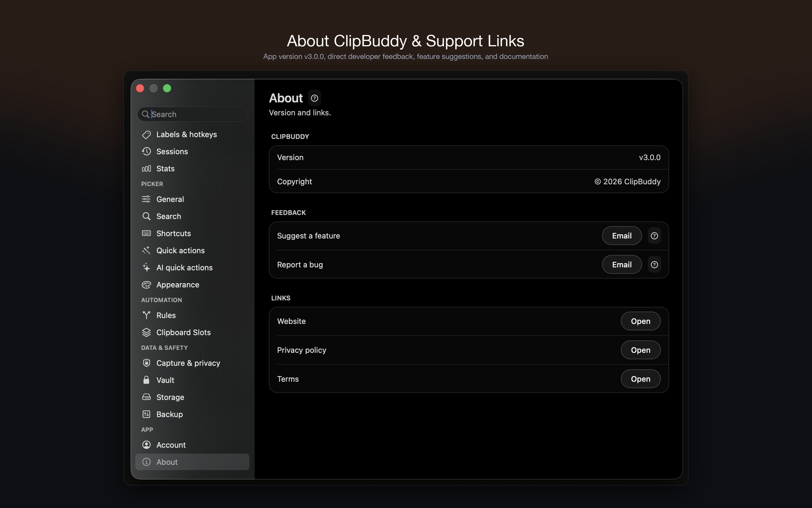Click the Account person icon
This screenshot has width=812, height=508.
(146, 445)
